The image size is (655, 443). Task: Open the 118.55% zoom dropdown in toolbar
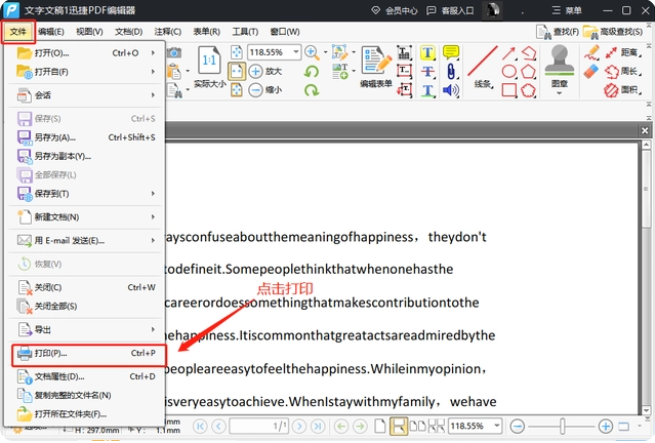(274, 52)
